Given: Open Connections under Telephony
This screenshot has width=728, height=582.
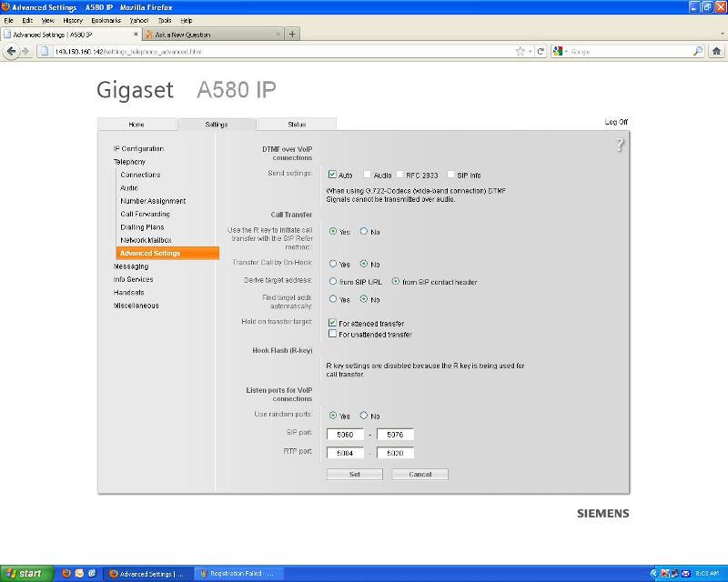Looking at the screenshot, I should (x=140, y=175).
